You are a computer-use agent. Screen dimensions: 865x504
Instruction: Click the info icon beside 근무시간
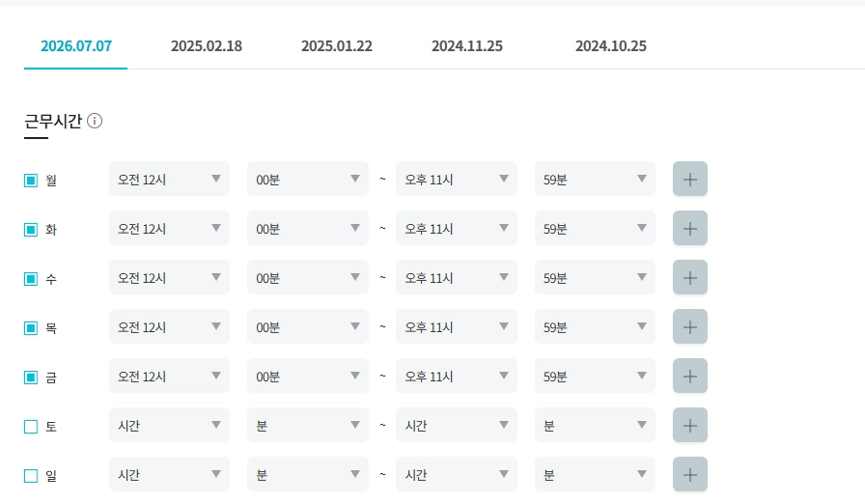pyautogui.click(x=95, y=121)
